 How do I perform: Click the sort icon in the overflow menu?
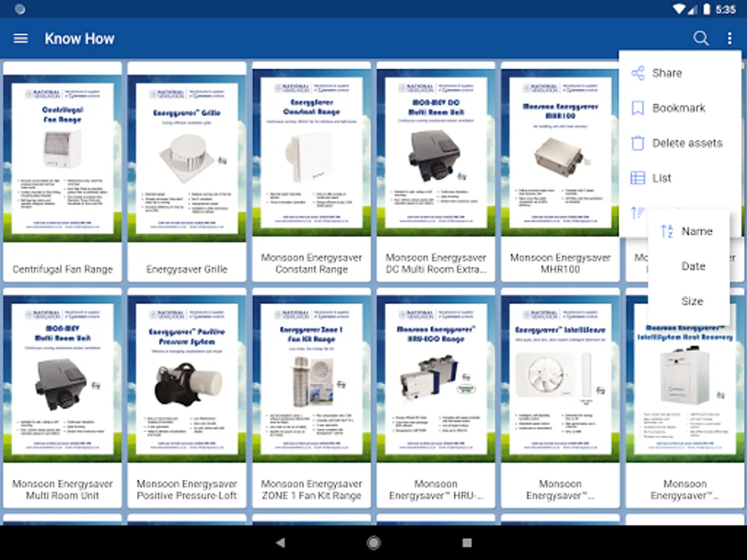tap(637, 213)
